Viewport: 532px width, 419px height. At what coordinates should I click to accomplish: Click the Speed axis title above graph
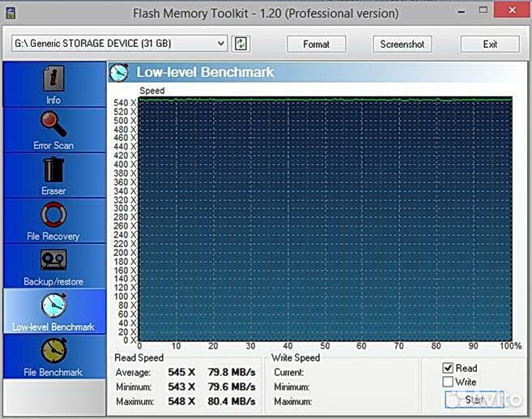pyautogui.click(x=152, y=91)
